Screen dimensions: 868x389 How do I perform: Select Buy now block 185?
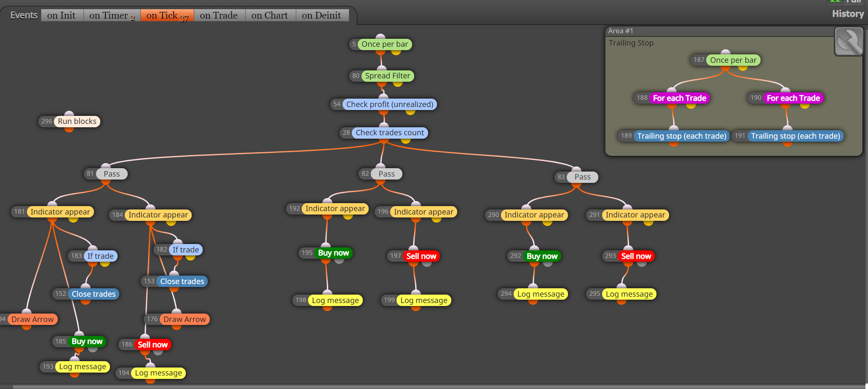(x=87, y=341)
